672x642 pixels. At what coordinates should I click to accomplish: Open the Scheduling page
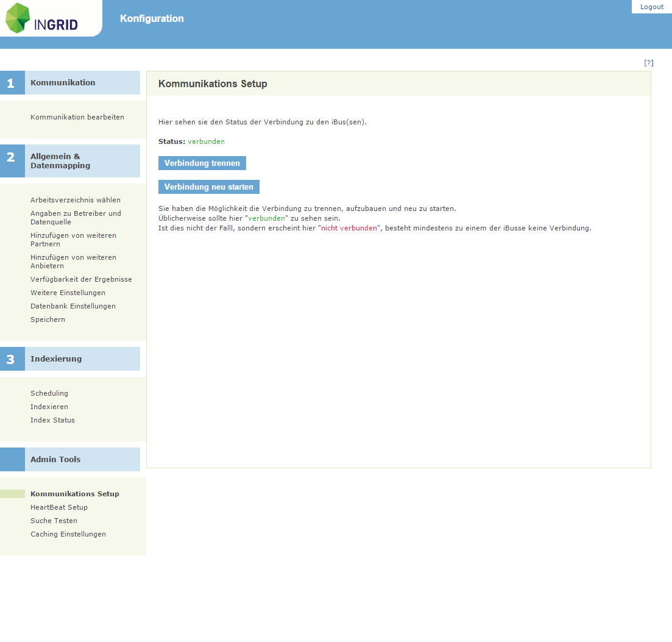point(49,393)
